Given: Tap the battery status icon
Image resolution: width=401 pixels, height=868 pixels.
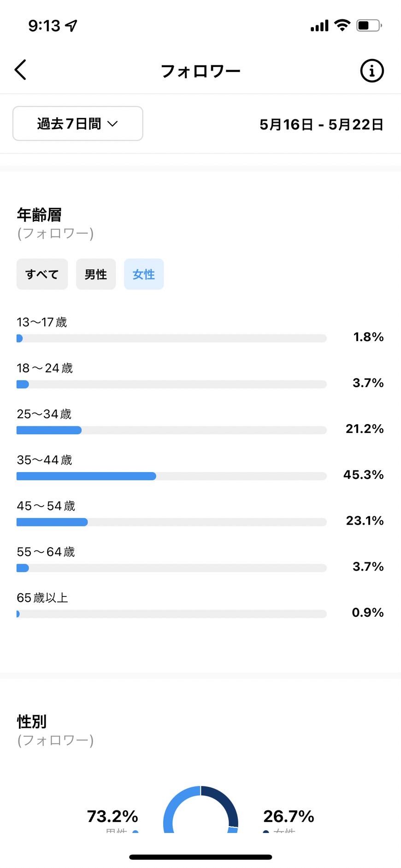Looking at the screenshot, I should [369, 25].
